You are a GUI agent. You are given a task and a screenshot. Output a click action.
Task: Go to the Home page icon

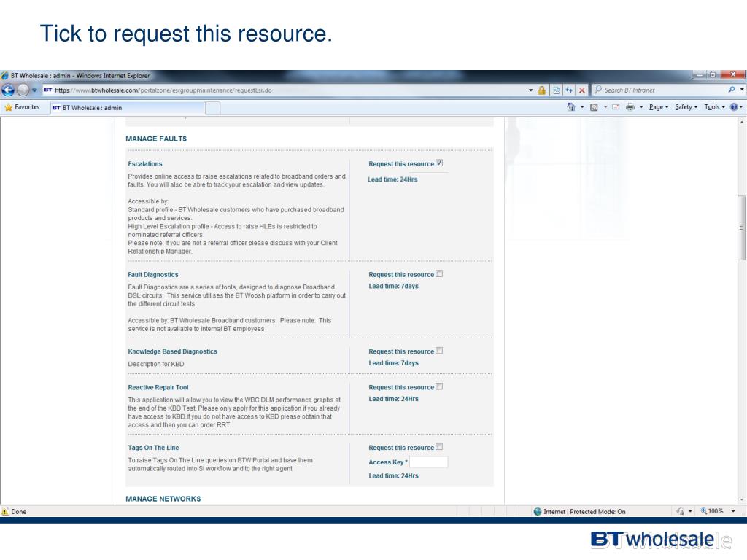(x=570, y=107)
